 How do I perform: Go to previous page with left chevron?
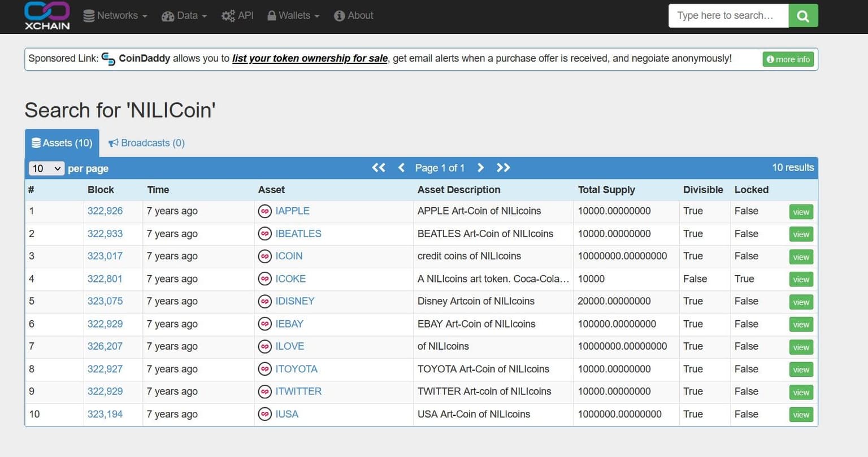[x=401, y=168]
